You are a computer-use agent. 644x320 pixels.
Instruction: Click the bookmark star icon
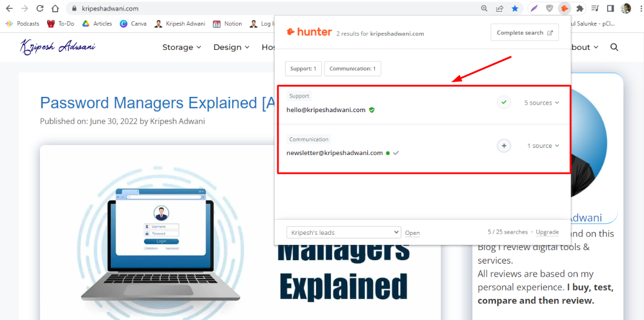[515, 8]
